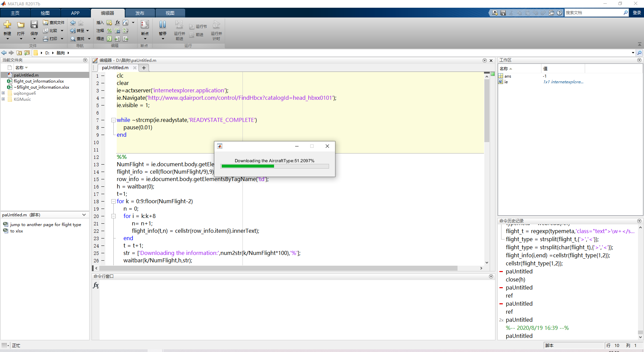Click the fx icon in the command window

tap(96, 285)
